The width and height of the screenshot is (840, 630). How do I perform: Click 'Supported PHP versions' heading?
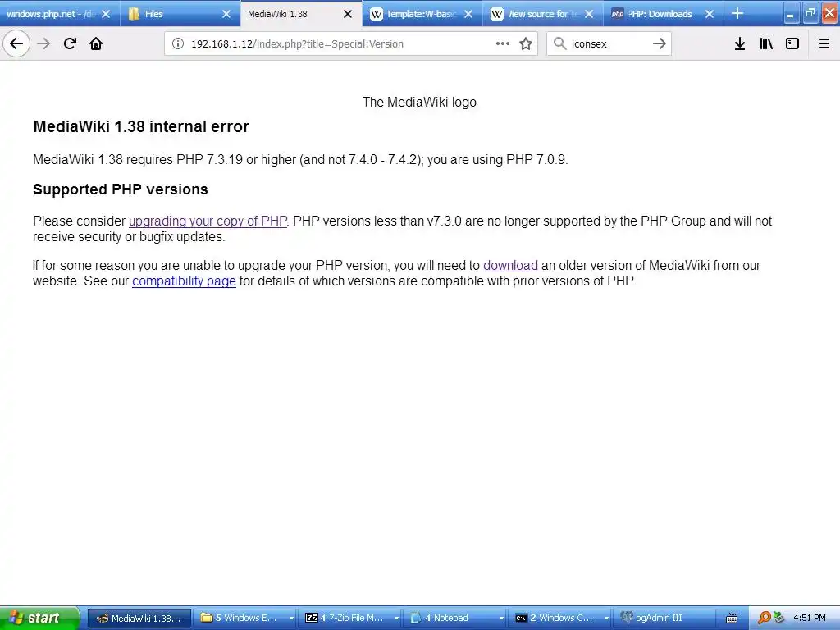pyautogui.click(x=121, y=189)
